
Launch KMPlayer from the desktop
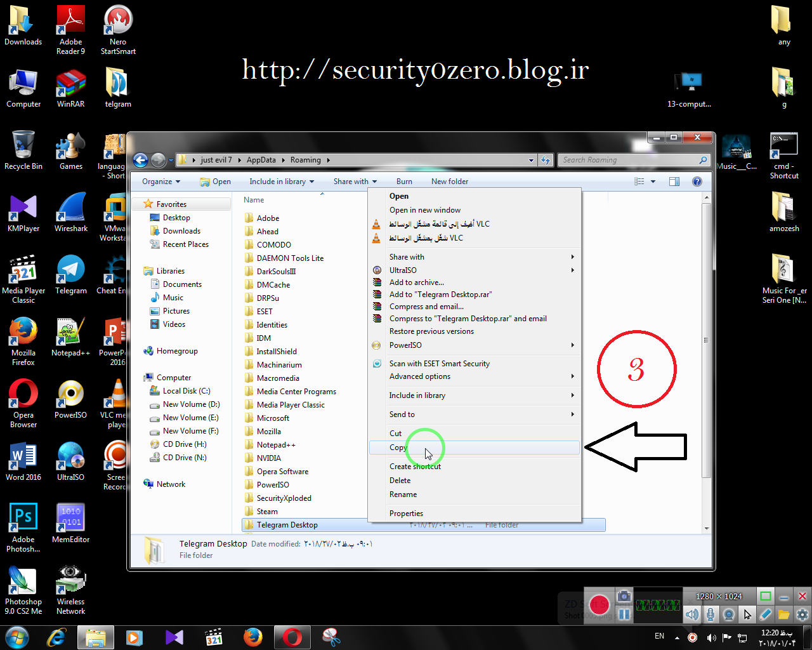[x=23, y=213]
